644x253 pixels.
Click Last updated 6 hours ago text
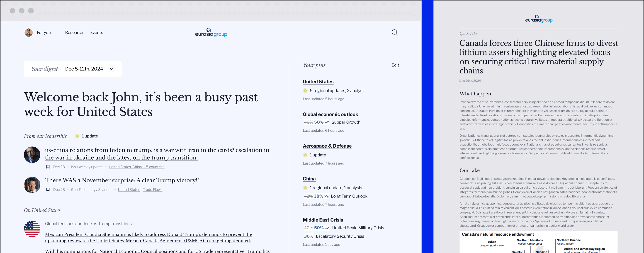click(x=323, y=131)
